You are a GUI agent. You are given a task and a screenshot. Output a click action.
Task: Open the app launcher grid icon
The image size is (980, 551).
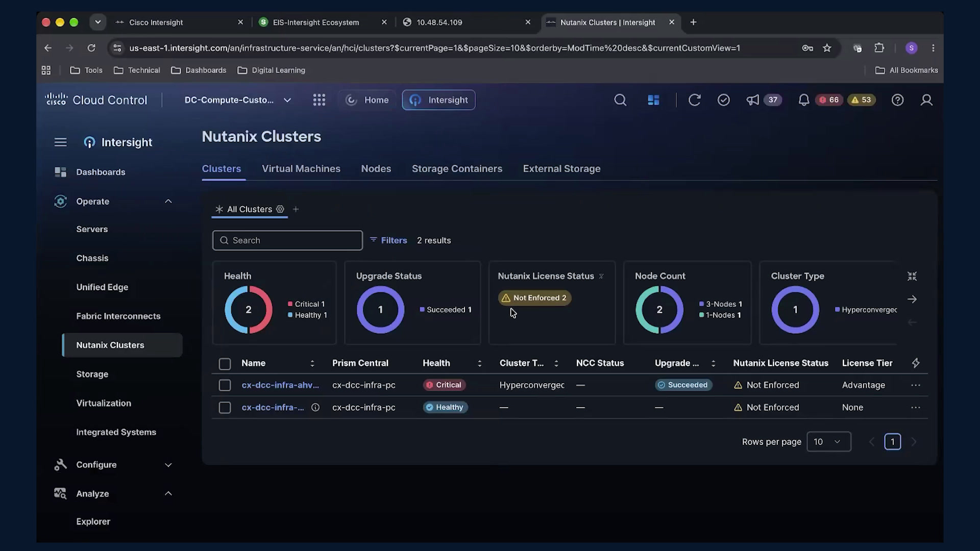(319, 100)
